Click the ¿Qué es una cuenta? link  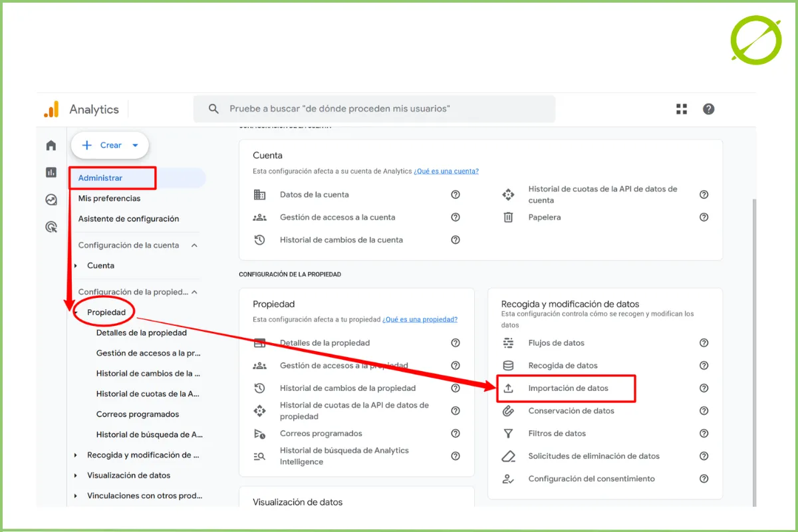coord(446,171)
